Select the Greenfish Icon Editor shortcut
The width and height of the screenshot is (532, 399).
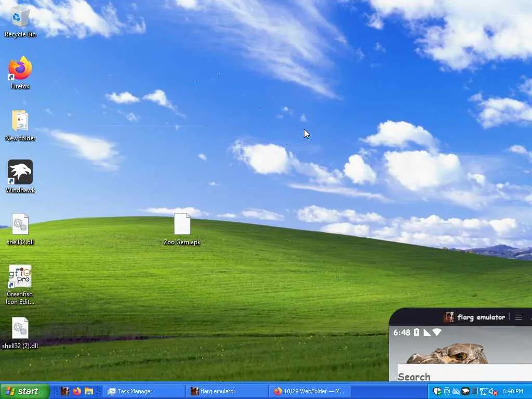[x=20, y=284]
